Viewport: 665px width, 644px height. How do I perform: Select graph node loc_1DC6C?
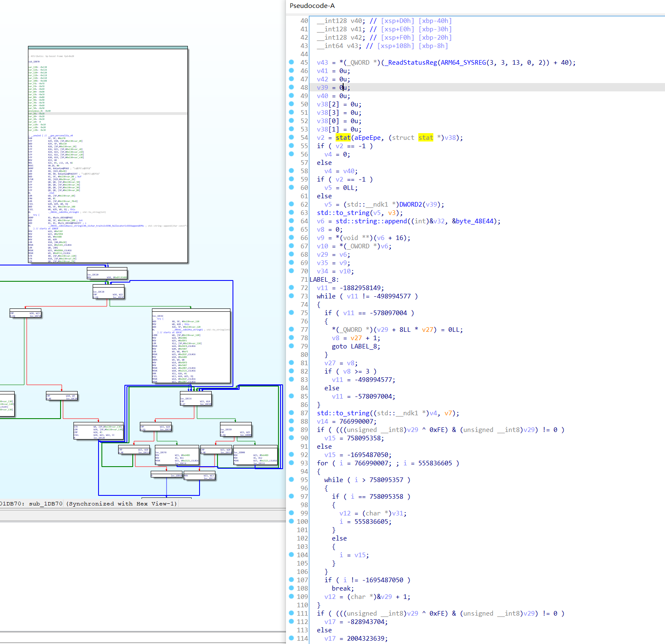(191, 346)
